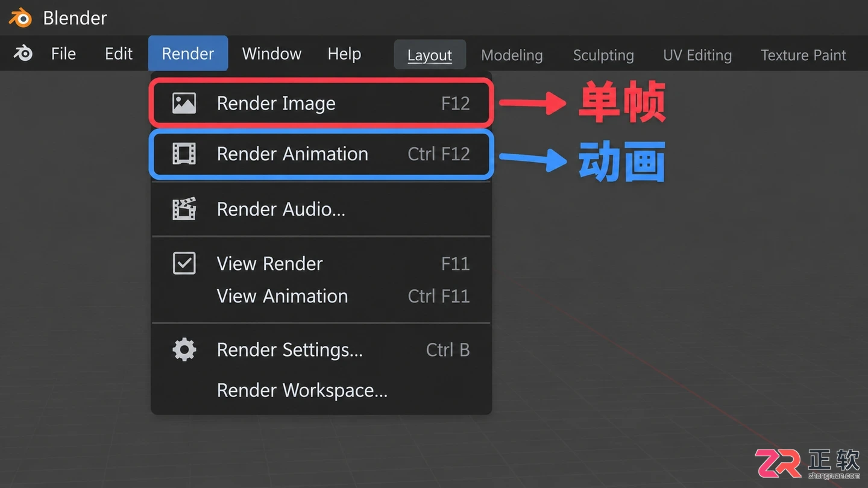Open the Blender icon menu beside File

pos(24,54)
